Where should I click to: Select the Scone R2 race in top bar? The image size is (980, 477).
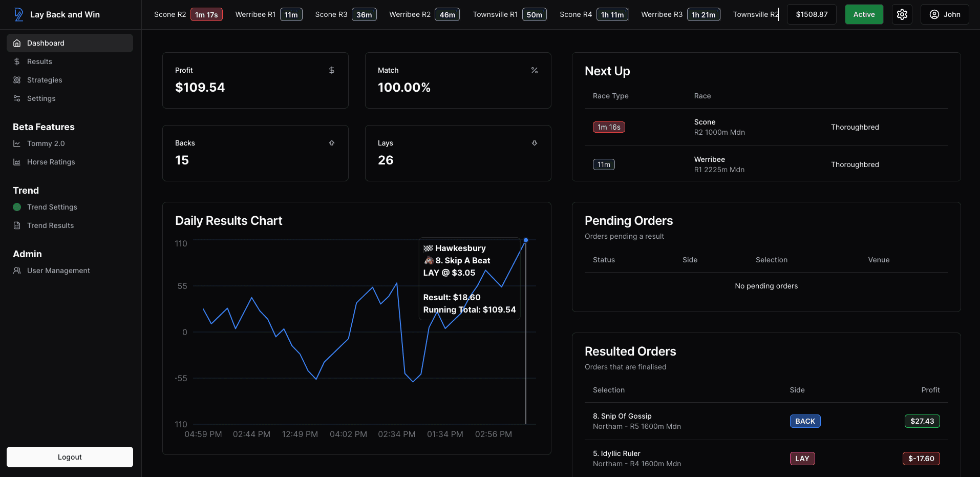(x=187, y=14)
